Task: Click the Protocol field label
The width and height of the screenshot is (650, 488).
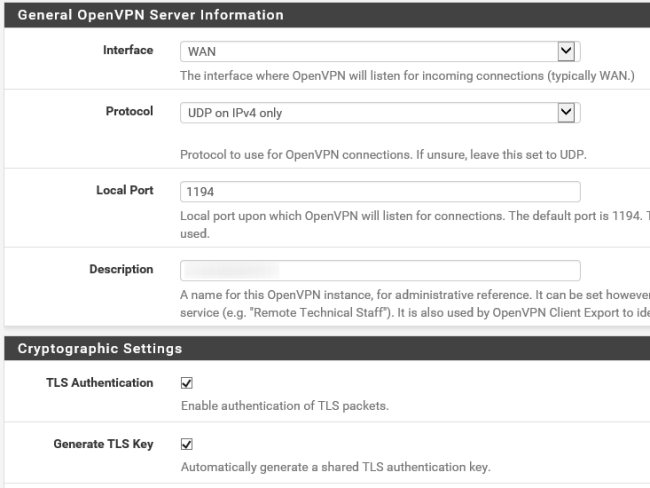Action: [x=129, y=111]
